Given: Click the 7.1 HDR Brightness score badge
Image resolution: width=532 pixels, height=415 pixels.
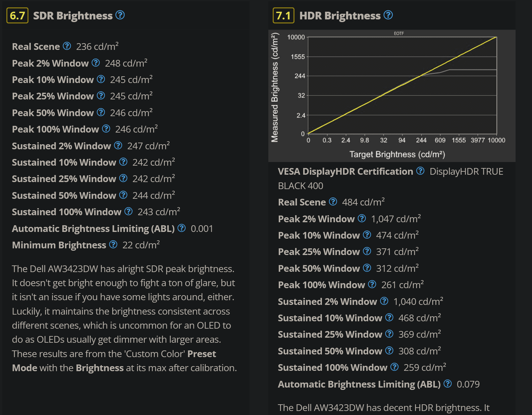Looking at the screenshot, I should 283,15.
